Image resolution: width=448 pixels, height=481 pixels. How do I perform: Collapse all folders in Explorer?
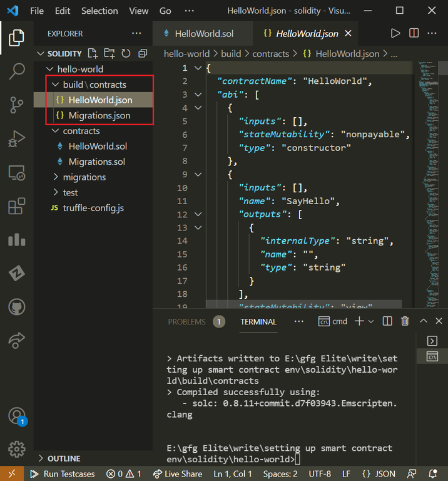[x=143, y=54]
